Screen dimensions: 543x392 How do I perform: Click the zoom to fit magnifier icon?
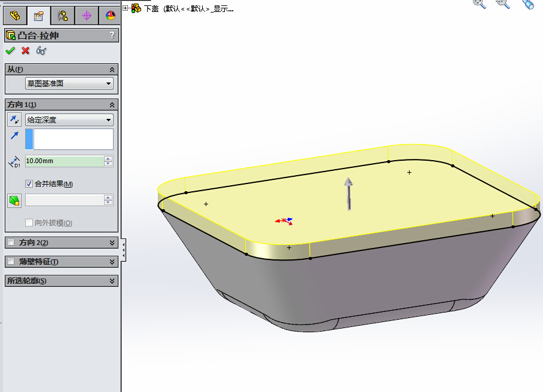pyautogui.click(x=480, y=4)
